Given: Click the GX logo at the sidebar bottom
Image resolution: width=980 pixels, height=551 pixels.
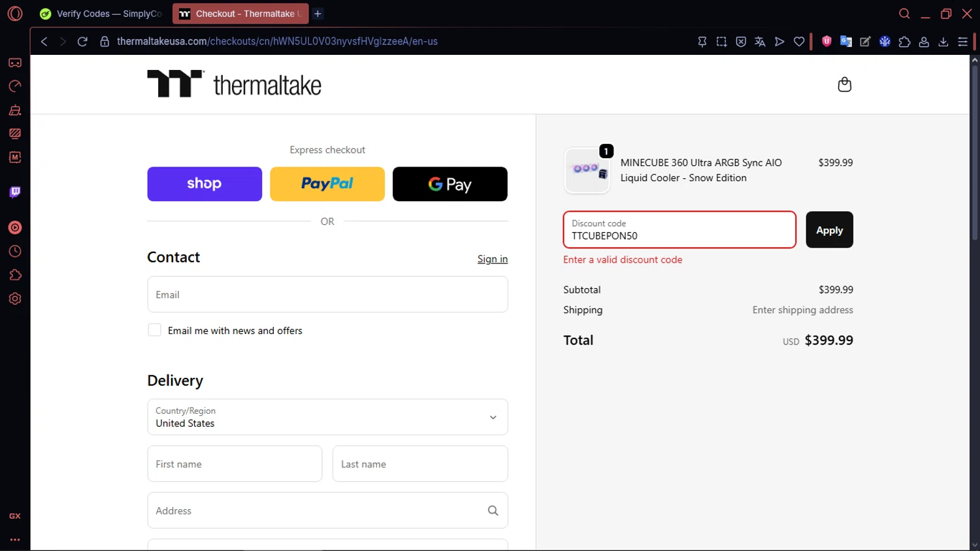Looking at the screenshot, I should tap(15, 516).
